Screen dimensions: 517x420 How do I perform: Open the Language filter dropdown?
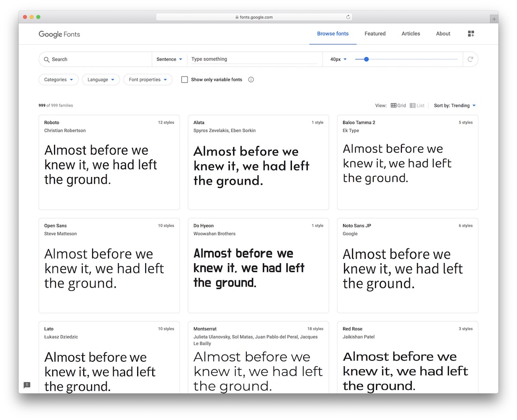tap(101, 79)
